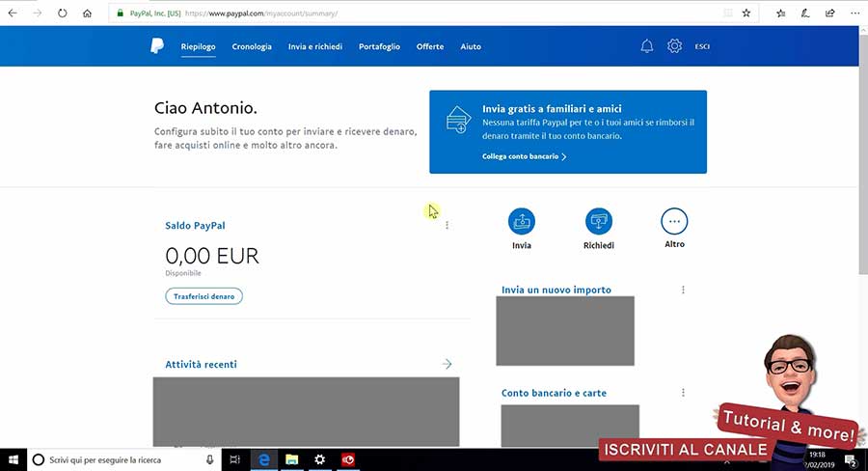Click Saldo PayPal heading link

[x=195, y=226]
